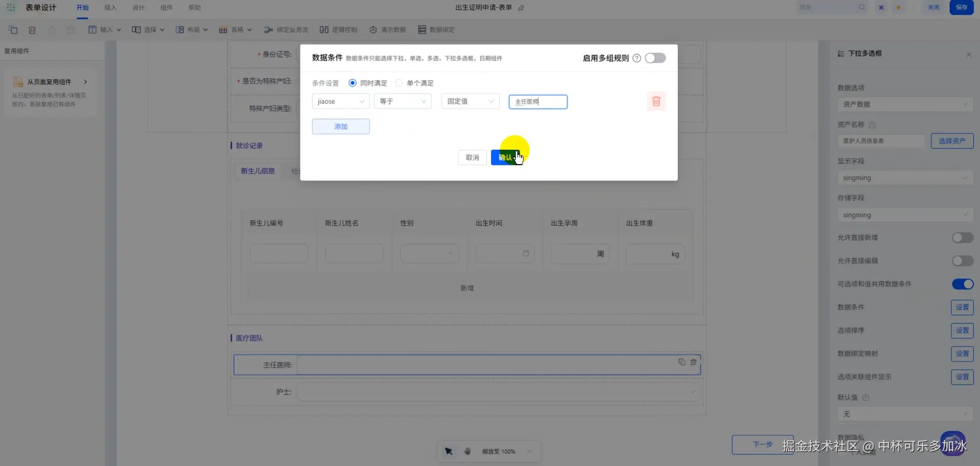Copy the 主任医师 field component
Image resolution: width=980 pixels, height=466 pixels.
(x=682, y=362)
